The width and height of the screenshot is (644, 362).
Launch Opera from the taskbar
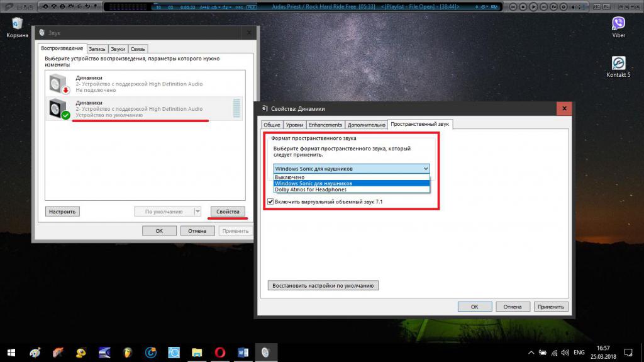point(219,353)
